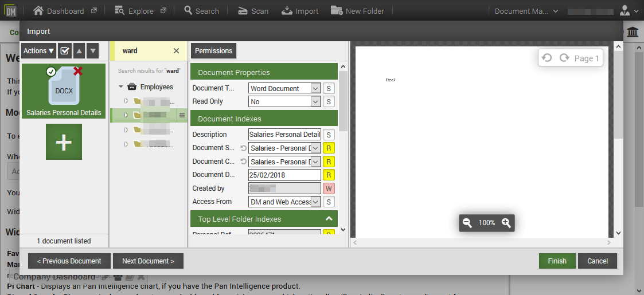Move the document up with the up arrow button

click(x=79, y=51)
